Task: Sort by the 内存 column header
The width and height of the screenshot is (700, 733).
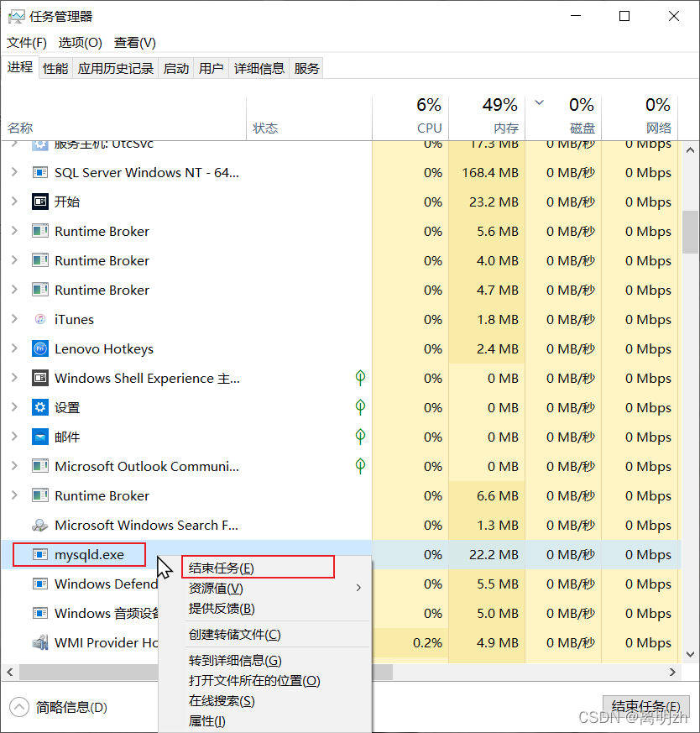Action: click(487, 118)
